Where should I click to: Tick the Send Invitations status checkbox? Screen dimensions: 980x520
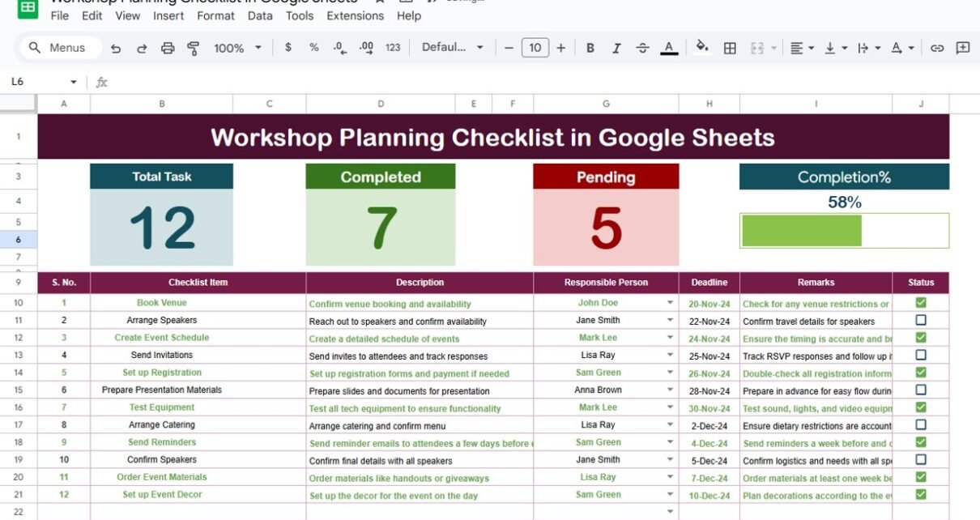coord(921,355)
